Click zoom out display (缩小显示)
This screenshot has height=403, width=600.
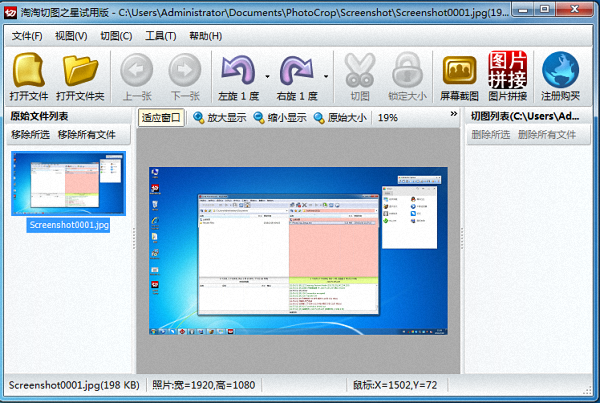coord(280,117)
